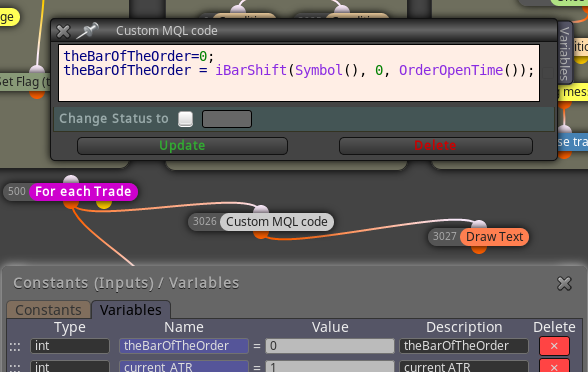The image size is (588, 372).
Task: Click the red Delete button
Action: 435,146
